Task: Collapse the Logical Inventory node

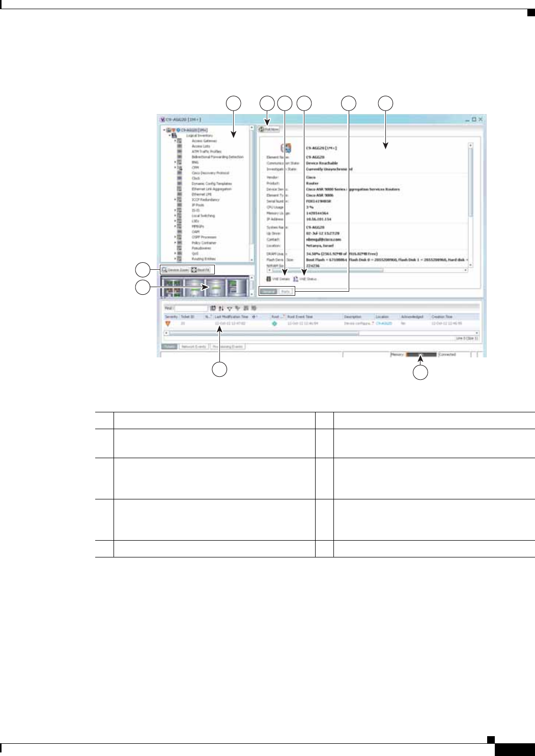Action: 169,135
